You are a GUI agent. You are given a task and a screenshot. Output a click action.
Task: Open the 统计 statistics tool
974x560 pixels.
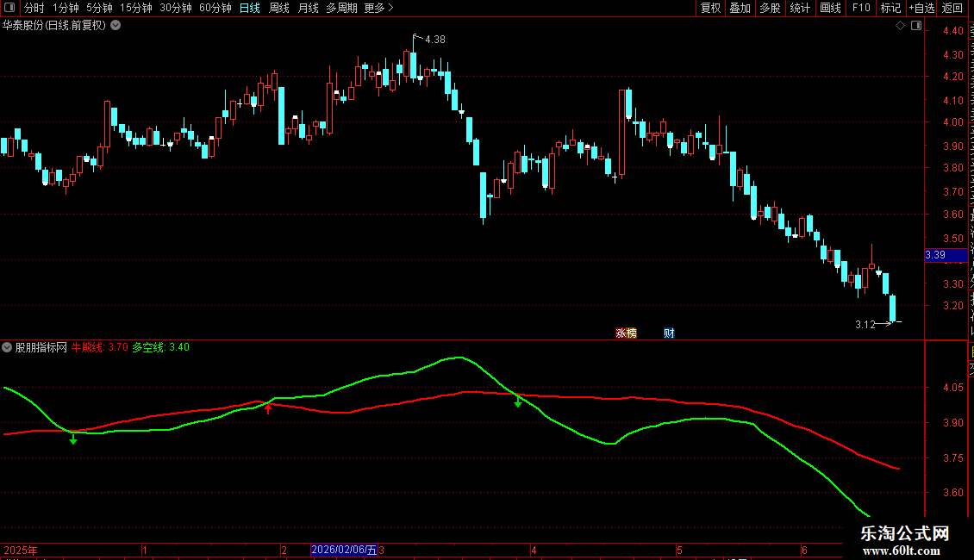click(x=799, y=8)
